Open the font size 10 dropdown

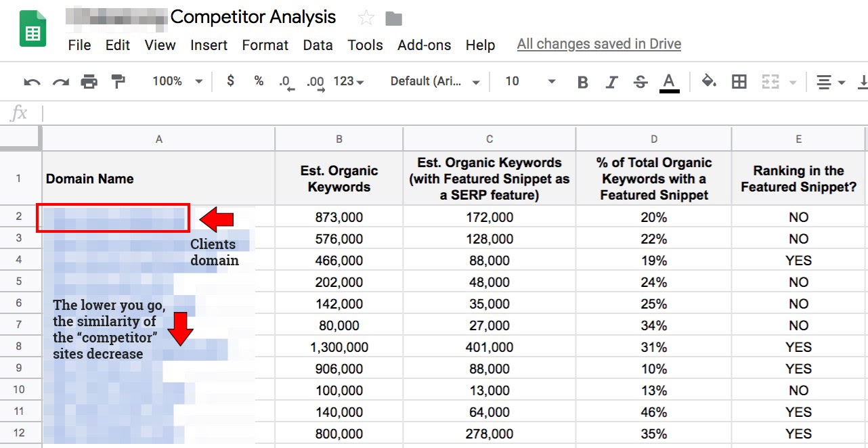pos(530,81)
